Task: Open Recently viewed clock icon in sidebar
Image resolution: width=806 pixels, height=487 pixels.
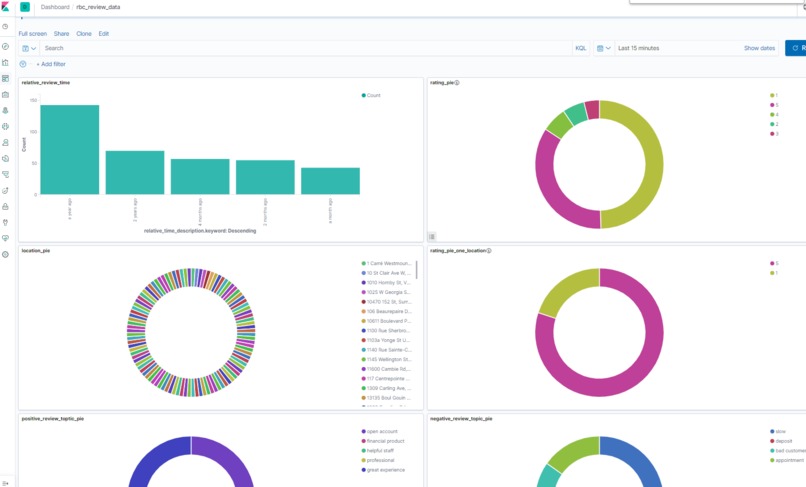Action: [x=5, y=27]
